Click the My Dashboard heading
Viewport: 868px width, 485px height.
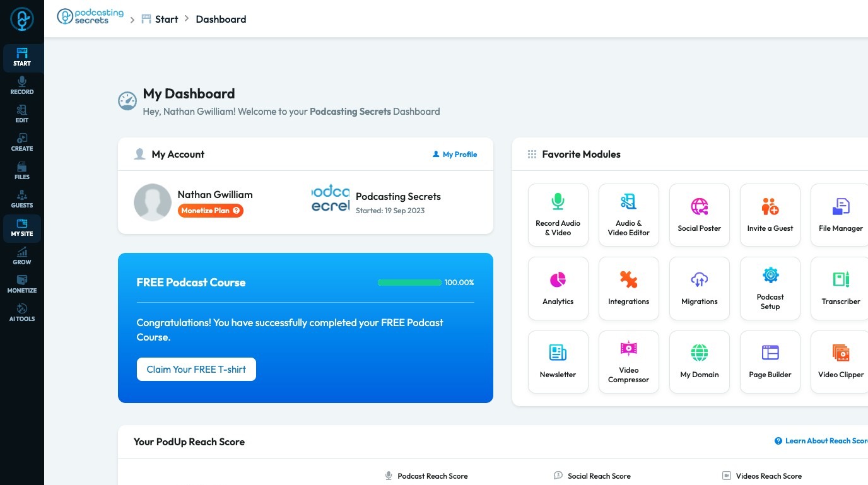189,93
